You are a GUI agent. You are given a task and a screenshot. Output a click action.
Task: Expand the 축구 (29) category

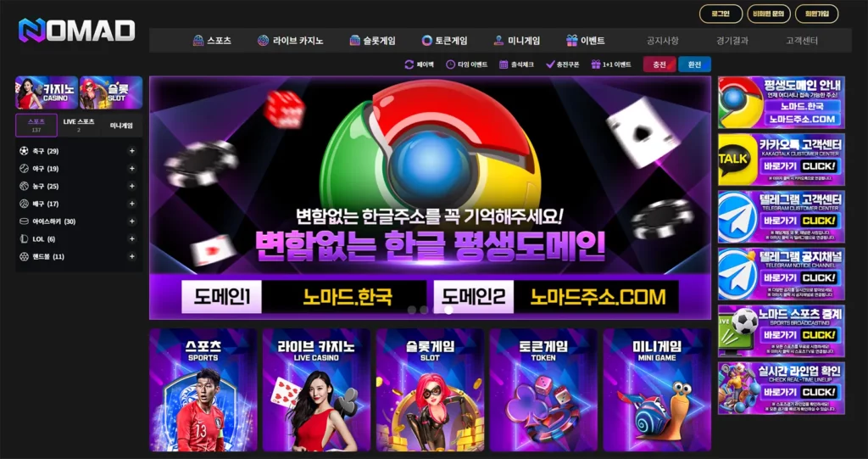pos(131,151)
